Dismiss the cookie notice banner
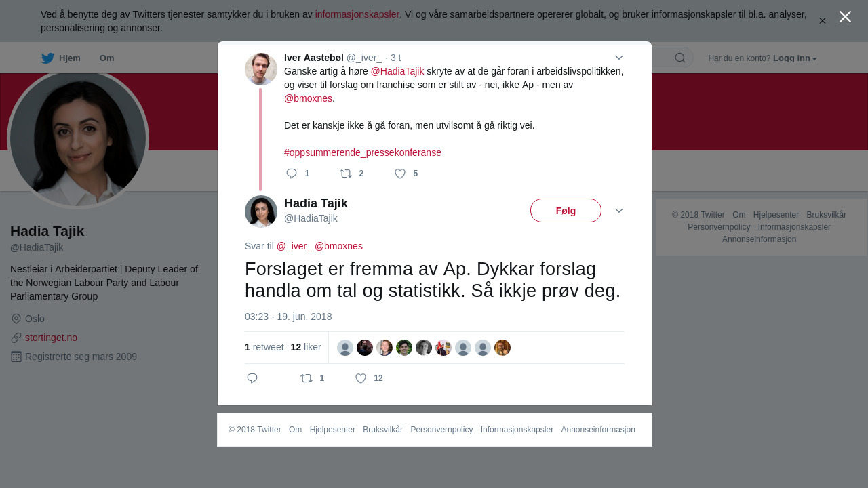The height and width of the screenshot is (488, 868). point(823,21)
